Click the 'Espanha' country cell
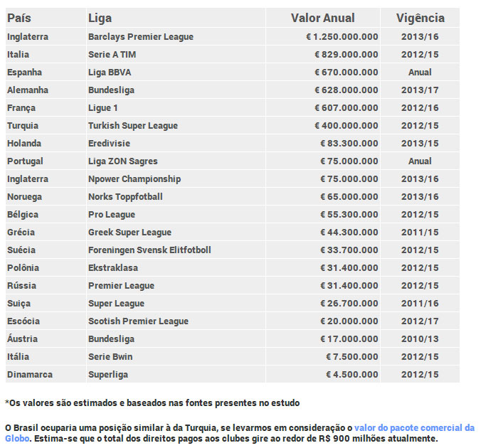 point(24,72)
